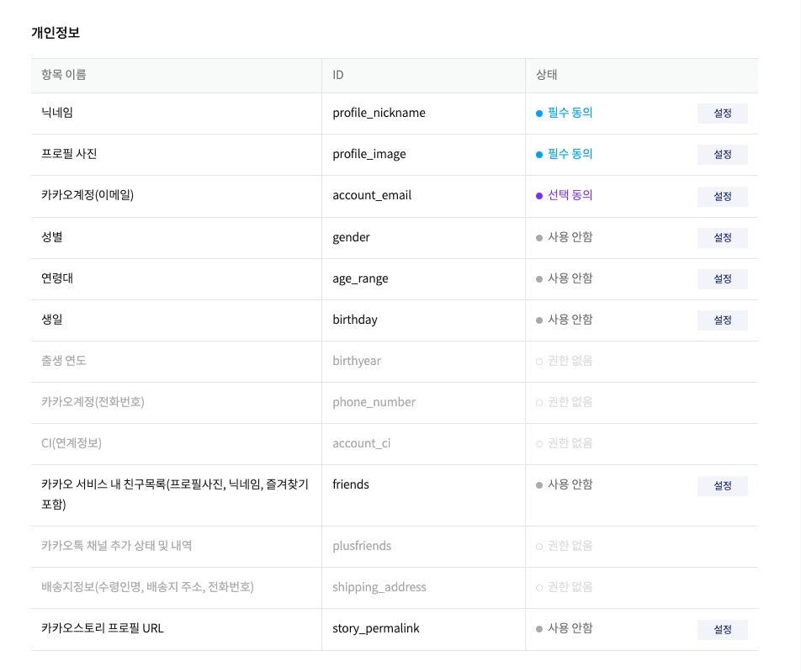This screenshot has width=801, height=672.
Task: Select the 카카오계정(전화번호) item name
Action: [x=93, y=402]
